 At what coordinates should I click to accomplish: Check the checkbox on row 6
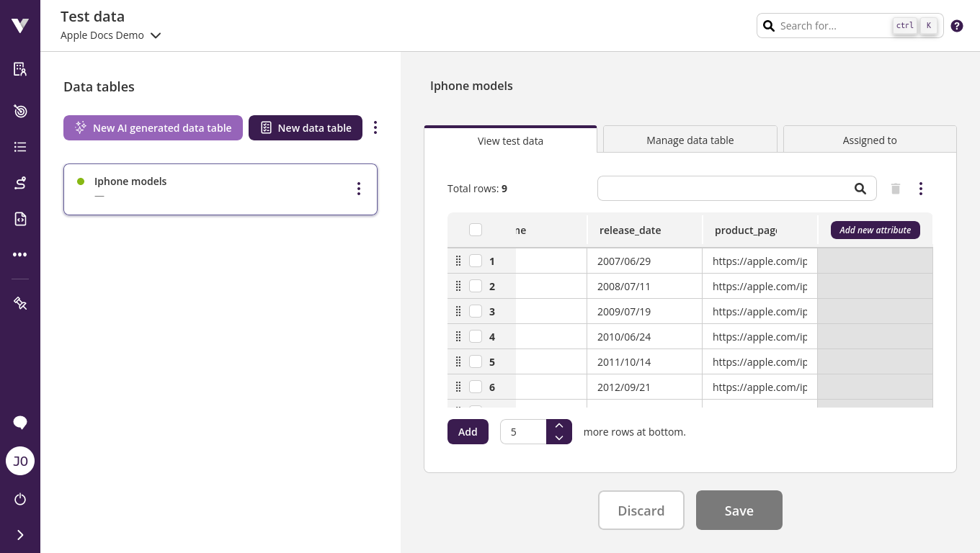[x=476, y=387]
